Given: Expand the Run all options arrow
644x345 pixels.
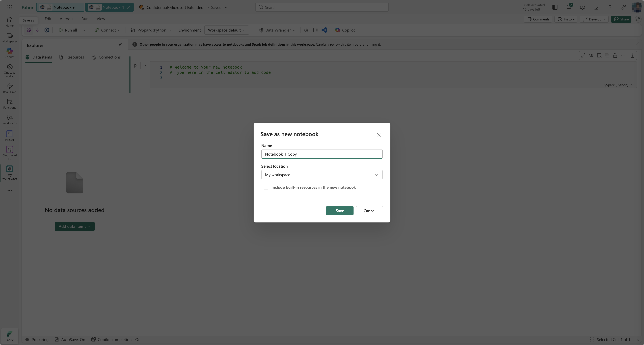Looking at the screenshot, I should pyautogui.click(x=84, y=30).
